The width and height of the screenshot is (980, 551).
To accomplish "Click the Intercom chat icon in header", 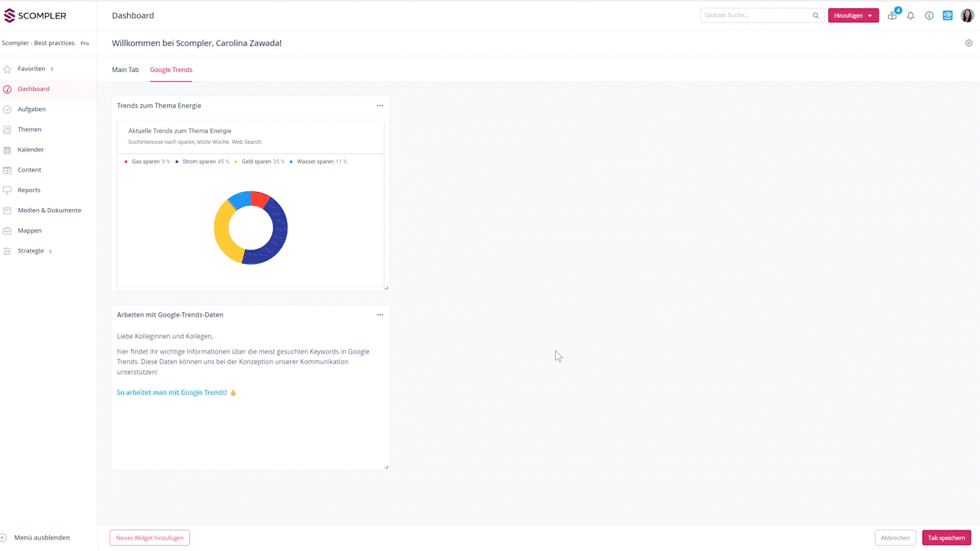I will coord(948,15).
